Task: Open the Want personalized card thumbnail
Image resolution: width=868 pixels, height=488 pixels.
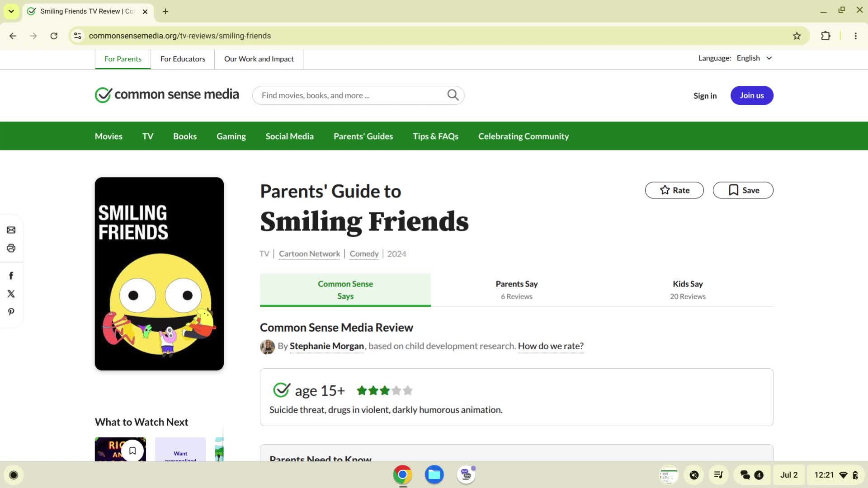Action: click(x=180, y=449)
